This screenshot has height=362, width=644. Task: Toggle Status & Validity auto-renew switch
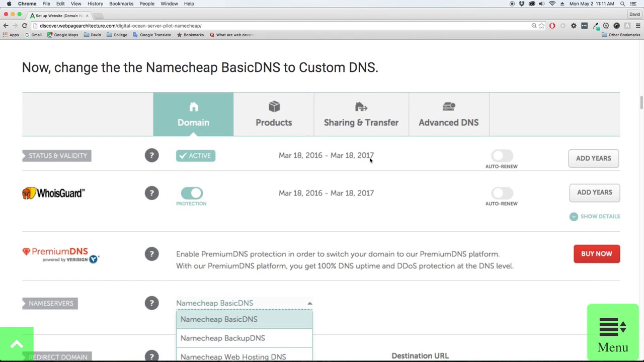(502, 156)
